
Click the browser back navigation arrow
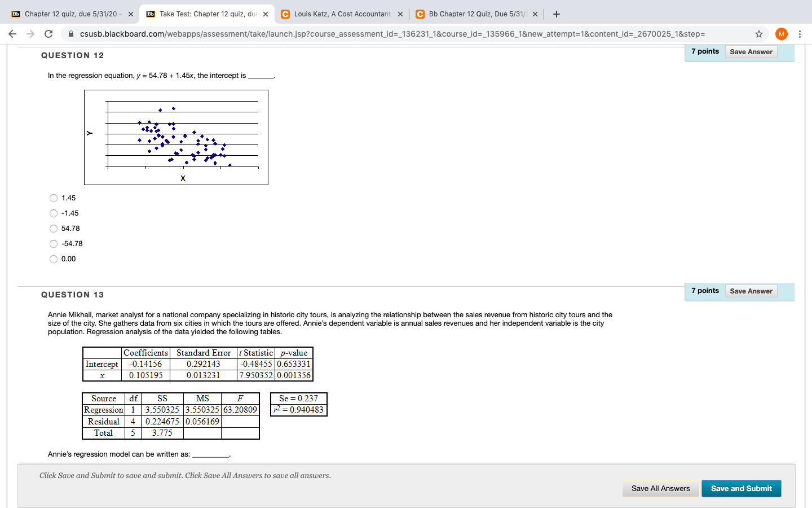pyautogui.click(x=12, y=33)
